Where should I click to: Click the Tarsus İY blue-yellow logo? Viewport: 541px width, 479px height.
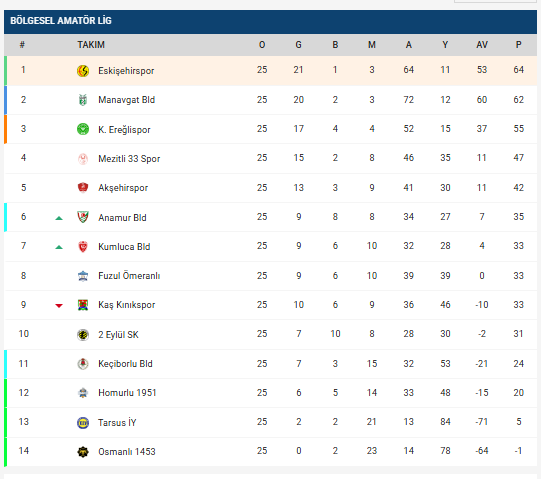click(83, 422)
